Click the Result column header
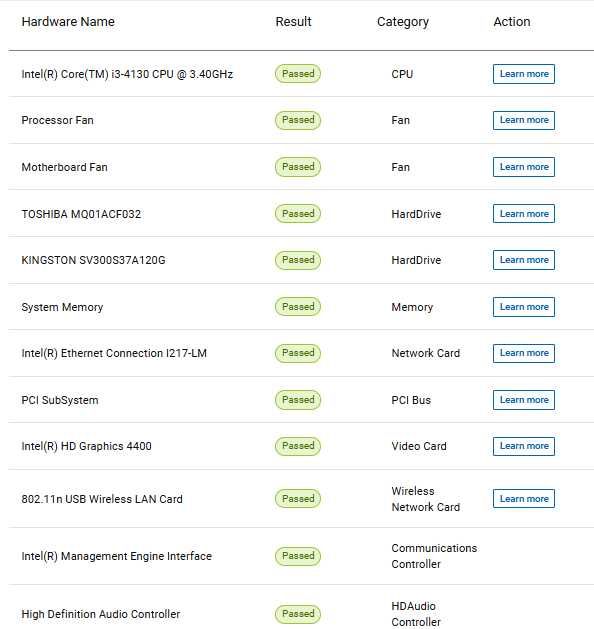The width and height of the screenshot is (594, 629). [293, 22]
